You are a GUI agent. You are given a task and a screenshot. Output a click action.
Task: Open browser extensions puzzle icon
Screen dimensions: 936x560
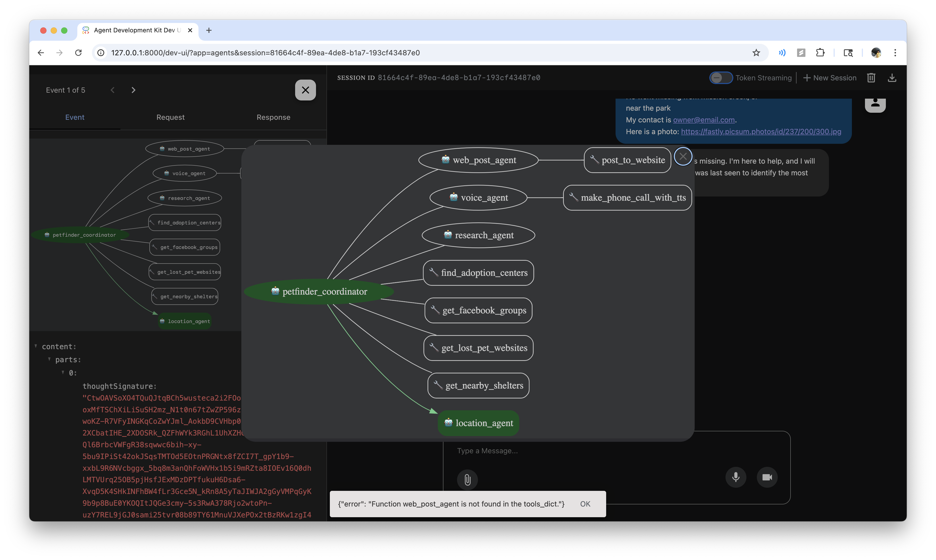point(820,53)
